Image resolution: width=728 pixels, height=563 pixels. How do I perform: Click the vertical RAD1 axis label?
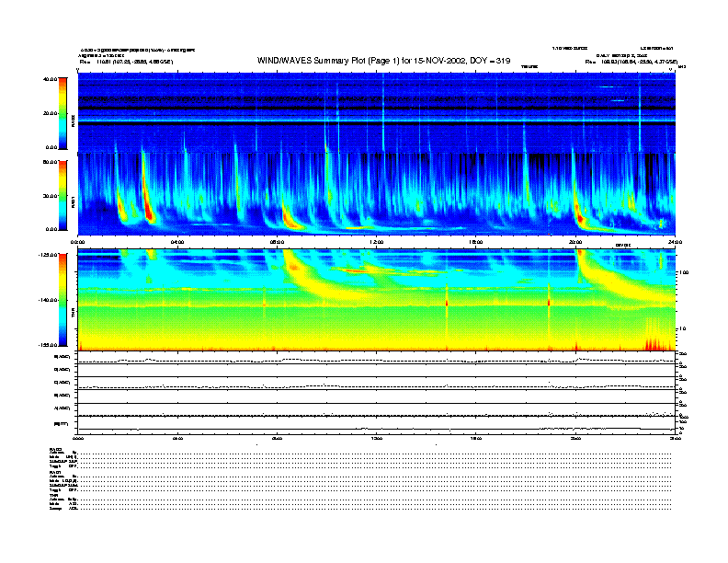tap(74, 201)
